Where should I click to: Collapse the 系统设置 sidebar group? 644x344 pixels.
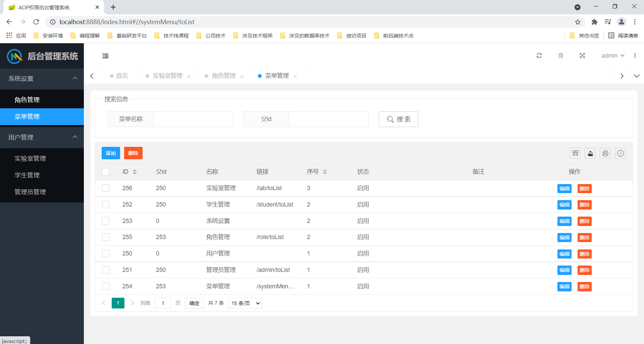click(x=42, y=78)
